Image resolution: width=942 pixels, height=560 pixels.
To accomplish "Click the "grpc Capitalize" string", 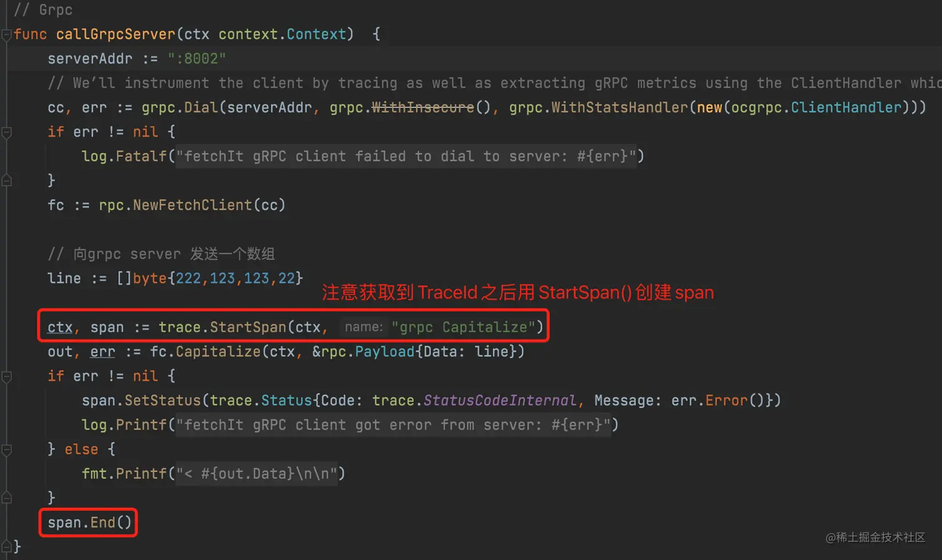I will pyautogui.click(x=464, y=327).
